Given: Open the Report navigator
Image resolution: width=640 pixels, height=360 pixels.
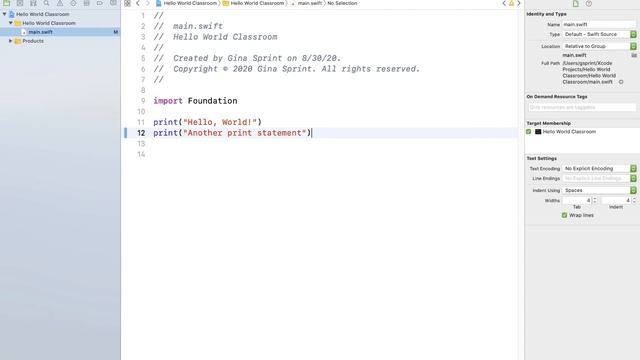Looking at the screenshot, I should pyautogui.click(x=113, y=3).
